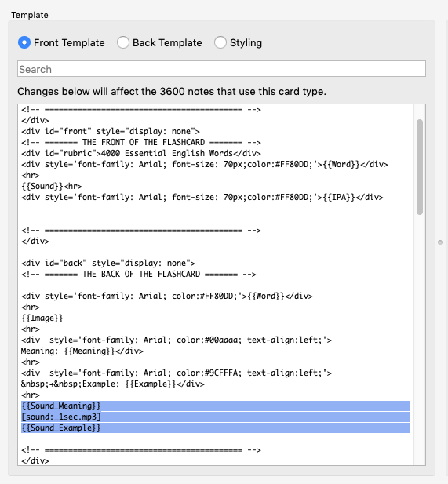This screenshot has height=484, width=448.
Task: Click the Meaning: {{Meaning}} line
Action: (82, 351)
